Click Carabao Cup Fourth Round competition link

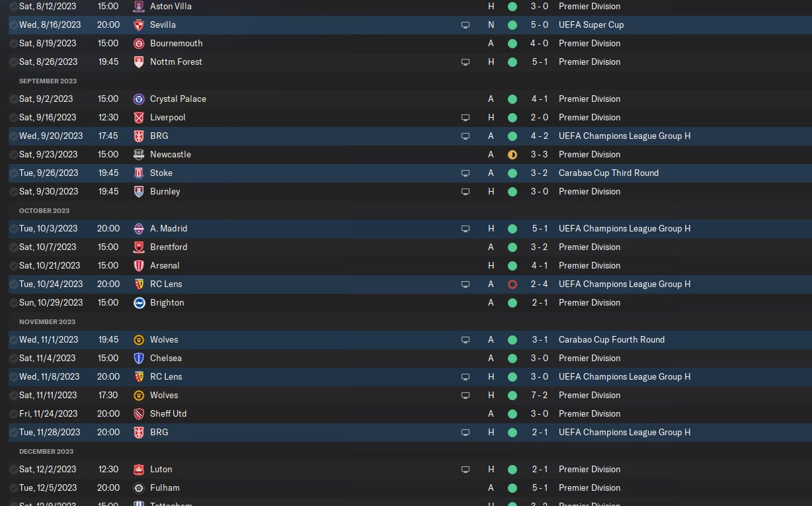pyautogui.click(x=611, y=340)
